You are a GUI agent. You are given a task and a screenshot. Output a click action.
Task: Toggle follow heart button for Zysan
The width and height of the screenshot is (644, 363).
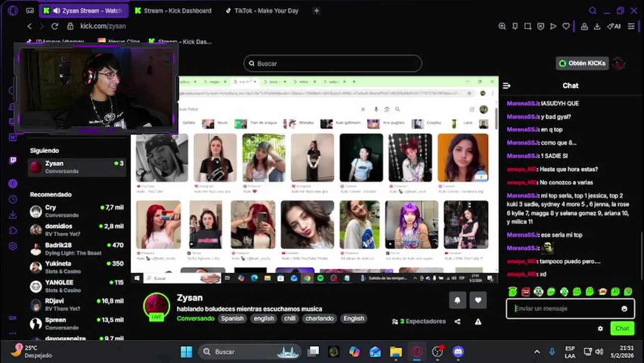[478, 300]
